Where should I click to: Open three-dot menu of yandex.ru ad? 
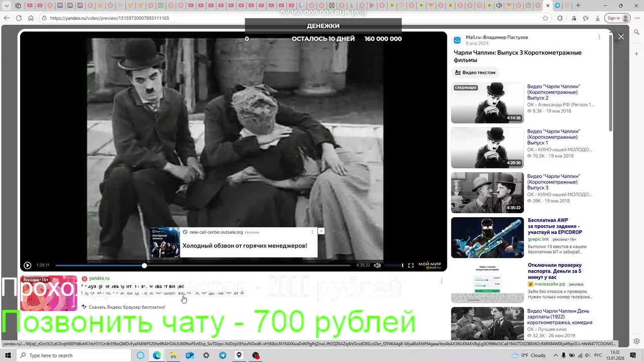pos(441,281)
